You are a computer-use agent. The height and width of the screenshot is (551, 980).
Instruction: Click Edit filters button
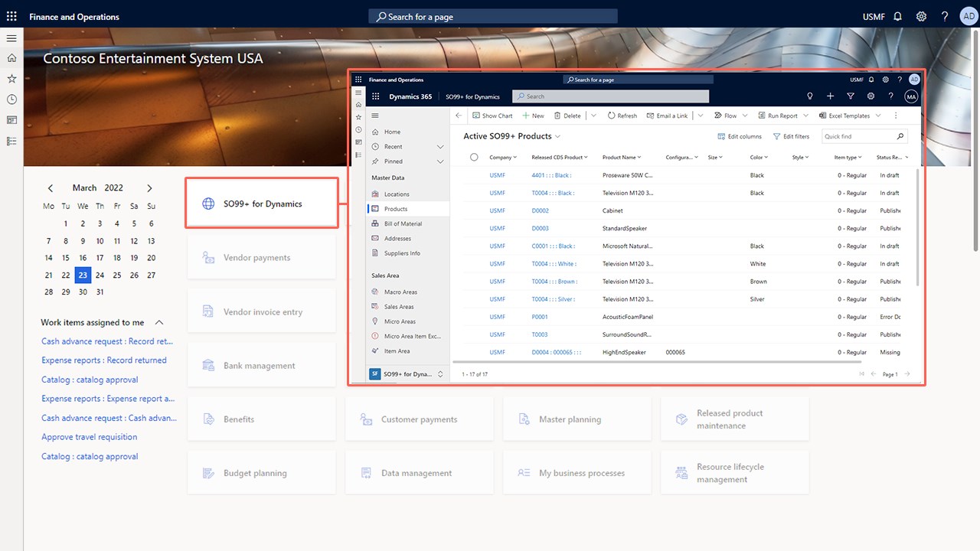pos(791,136)
